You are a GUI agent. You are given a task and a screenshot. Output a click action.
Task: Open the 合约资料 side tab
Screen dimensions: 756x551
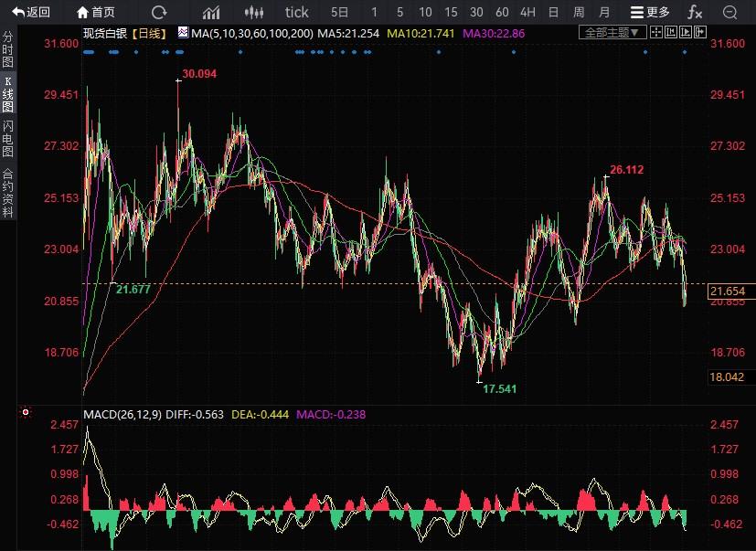coord(8,193)
